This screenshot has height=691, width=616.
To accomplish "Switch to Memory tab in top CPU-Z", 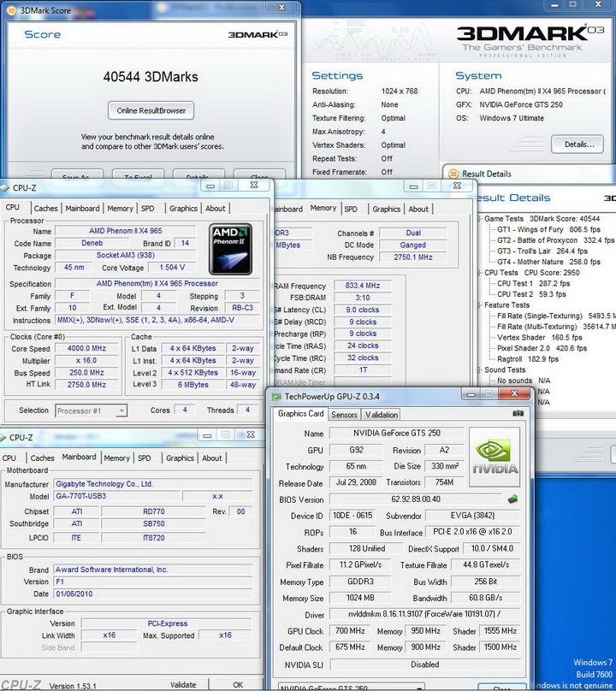I will pos(120,209).
